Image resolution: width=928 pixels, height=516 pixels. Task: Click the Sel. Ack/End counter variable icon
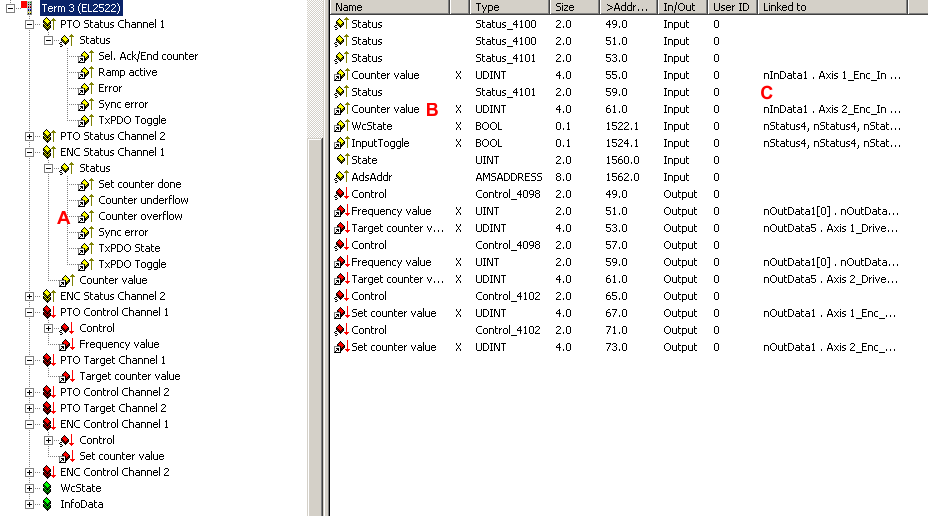[x=86, y=56]
